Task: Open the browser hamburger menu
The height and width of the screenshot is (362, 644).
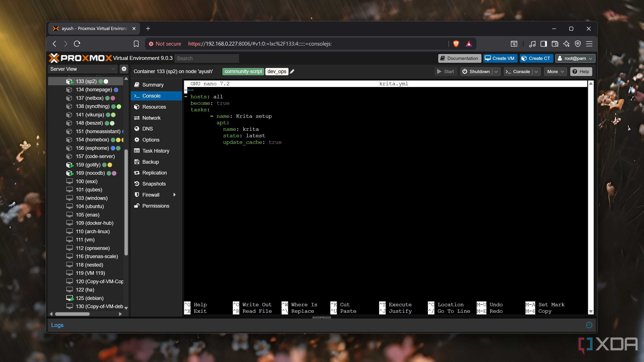Action: (x=589, y=44)
